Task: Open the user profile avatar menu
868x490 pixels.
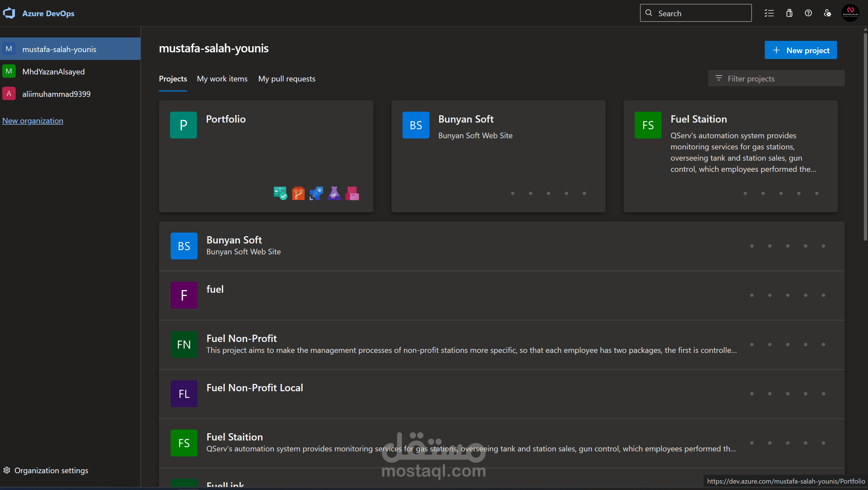Action: [850, 13]
